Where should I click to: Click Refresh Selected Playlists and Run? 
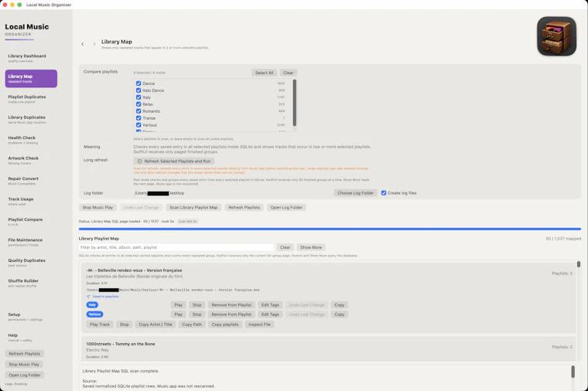(174, 161)
